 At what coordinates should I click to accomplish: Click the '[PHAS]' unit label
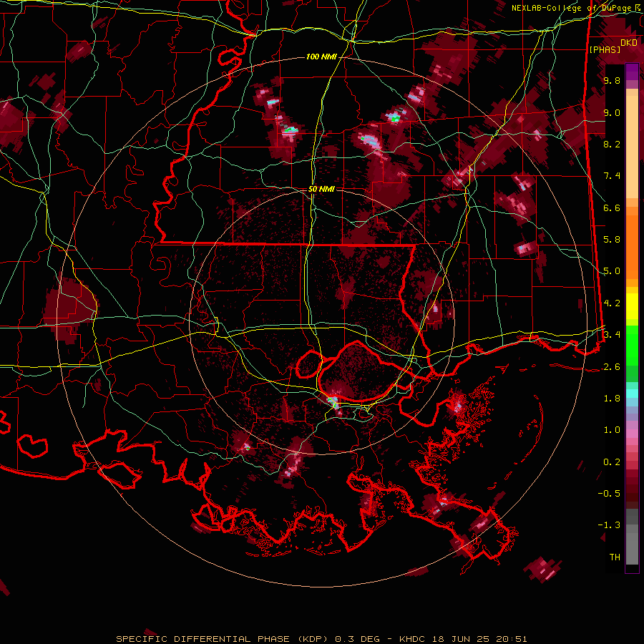[x=605, y=50]
